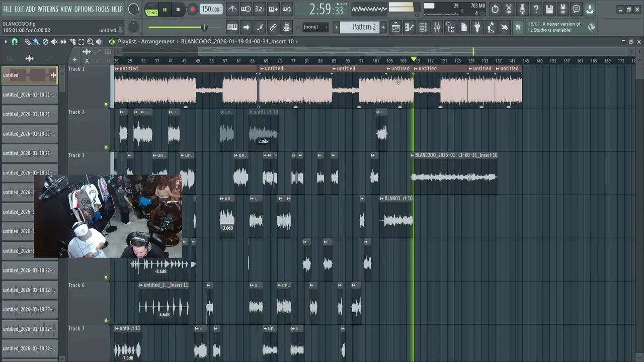Open the Playlist view icon
Image resolution: width=644 pixels, height=362 pixels.
tap(396, 27)
